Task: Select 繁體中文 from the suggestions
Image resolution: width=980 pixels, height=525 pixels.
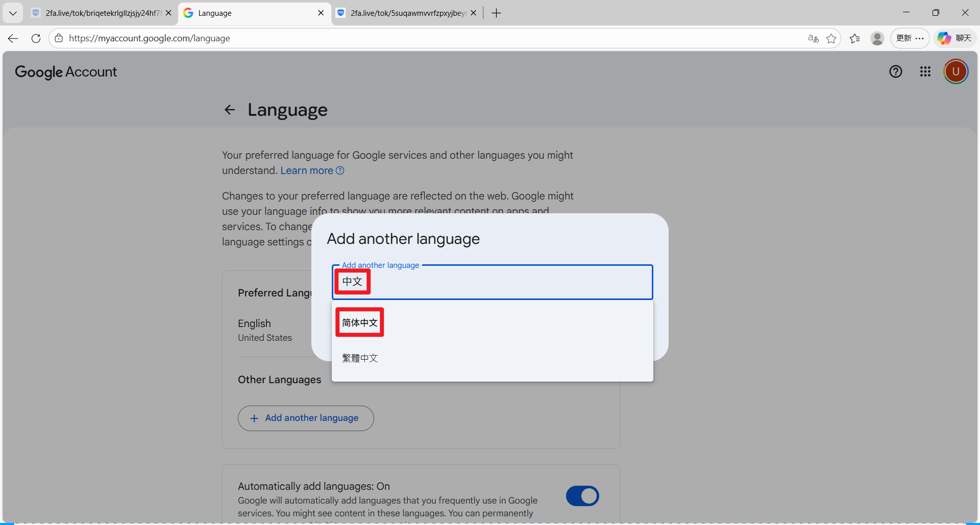Action: point(360,358)
